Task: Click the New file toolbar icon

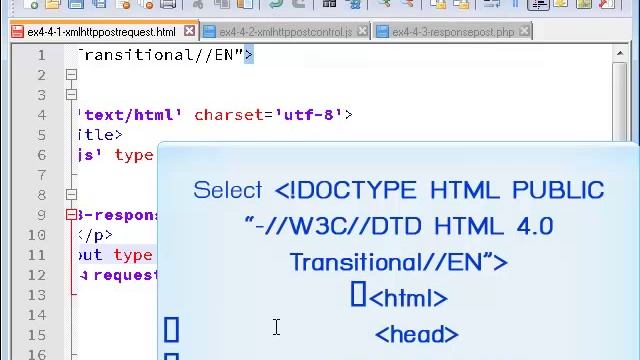Action: [31, 4]
